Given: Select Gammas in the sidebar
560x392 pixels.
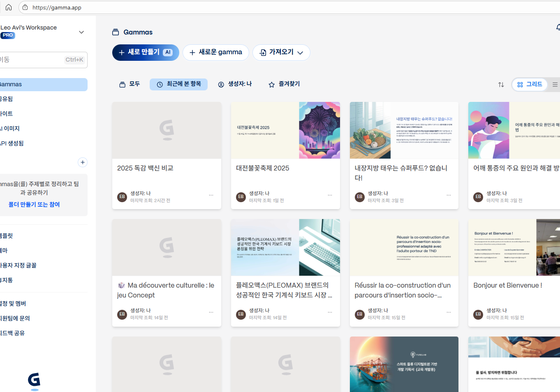Looking at the screenshot, I should [43, 85].
